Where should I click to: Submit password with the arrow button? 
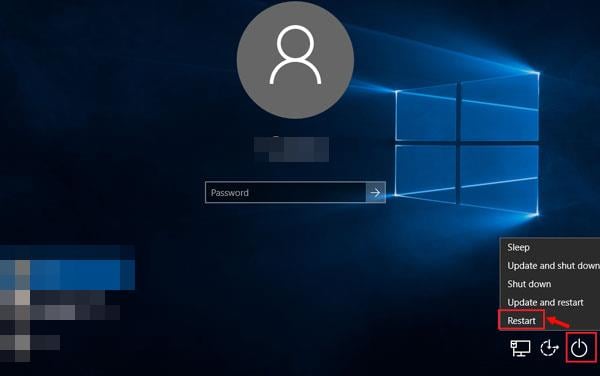pyautogui.click(x=375, y=192)
